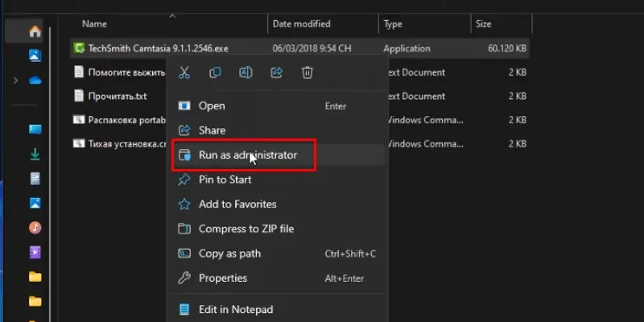Select Copy as path option

pos(229,254)
